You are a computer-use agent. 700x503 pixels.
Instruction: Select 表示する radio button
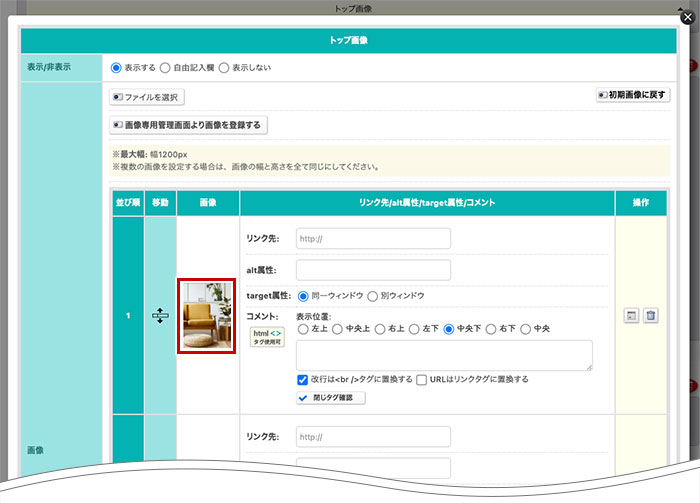coord(116,68)
